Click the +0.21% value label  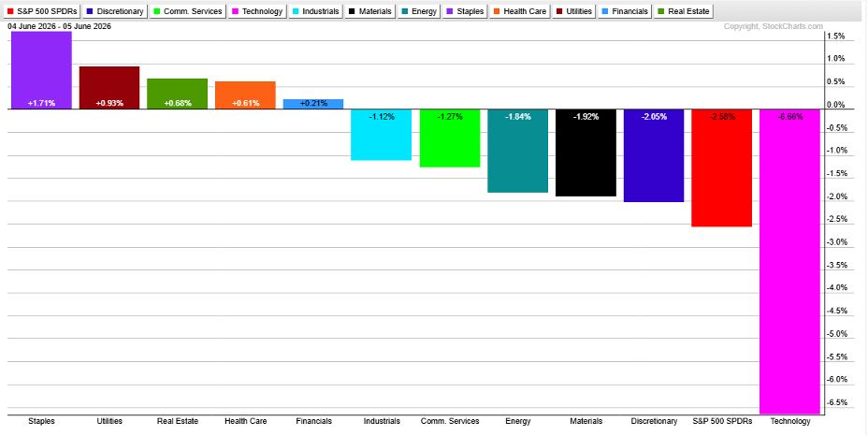(x=313, y=103)
